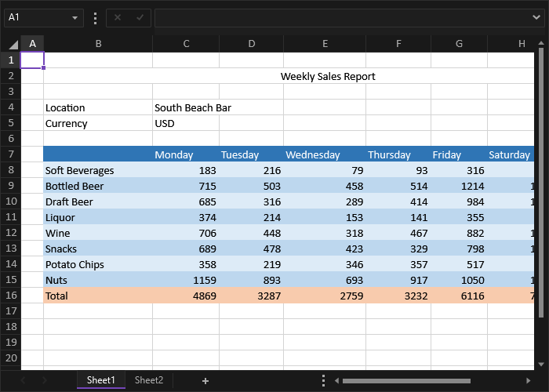Click the Name Box showing A1
The height and width of the screenshot is (392, 549).
pos(44,17)
